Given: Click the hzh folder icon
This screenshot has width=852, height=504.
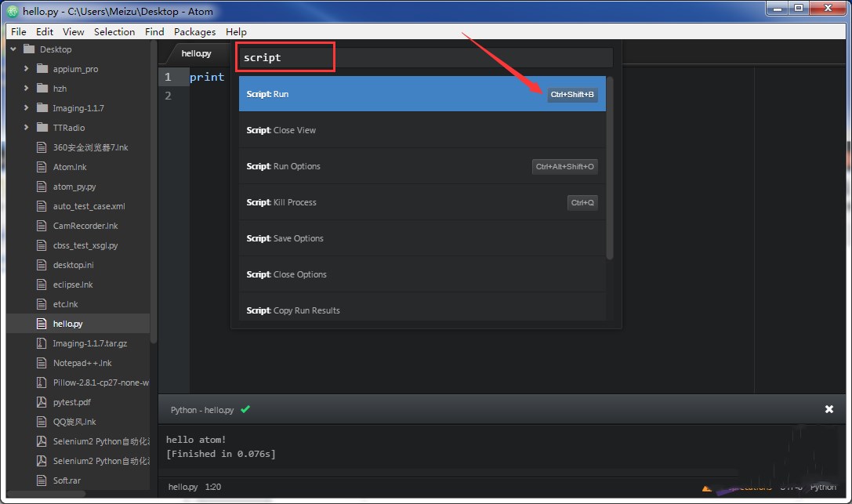Looking at the screenshot, I should 42,89.
